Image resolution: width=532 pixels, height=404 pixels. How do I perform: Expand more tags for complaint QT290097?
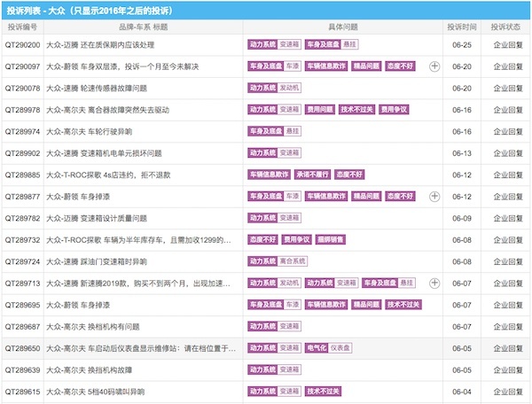pos(434,66)
